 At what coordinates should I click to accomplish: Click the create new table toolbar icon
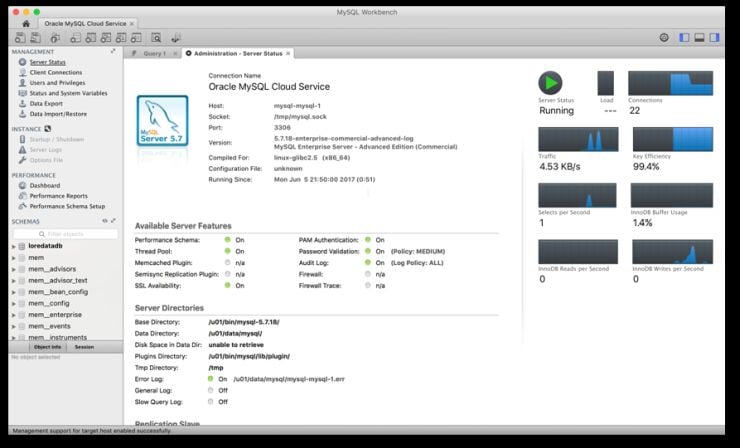tap(91, 38)
